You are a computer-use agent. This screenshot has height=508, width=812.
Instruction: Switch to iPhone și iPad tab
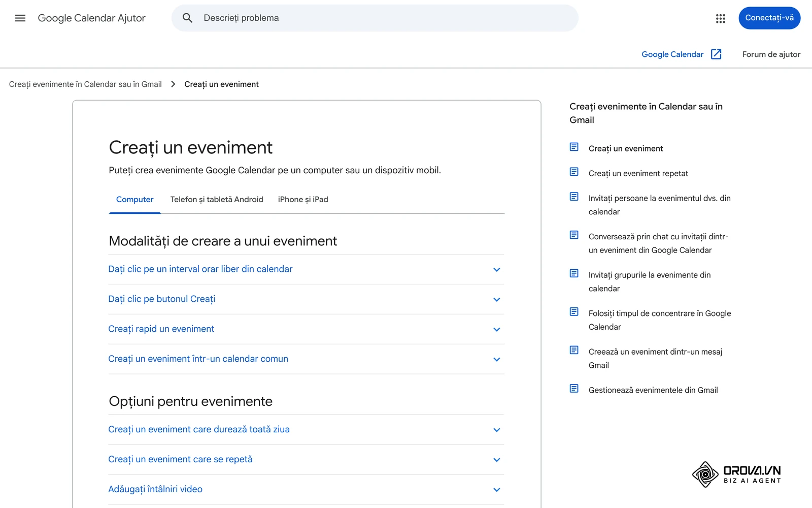[x=303, y=200]
